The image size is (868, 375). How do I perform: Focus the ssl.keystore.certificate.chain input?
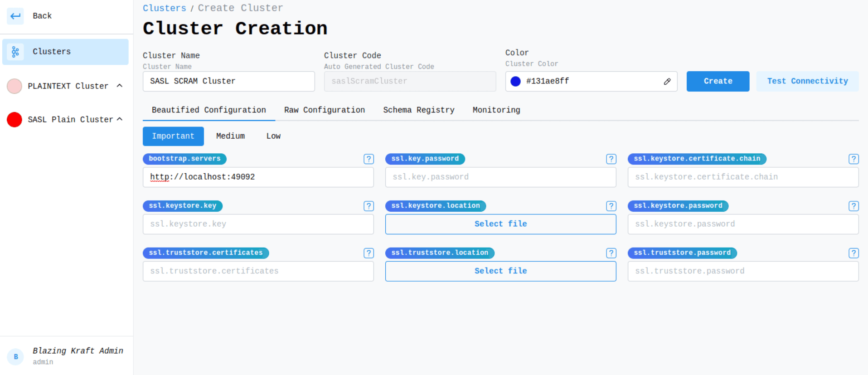click(743, 177)
